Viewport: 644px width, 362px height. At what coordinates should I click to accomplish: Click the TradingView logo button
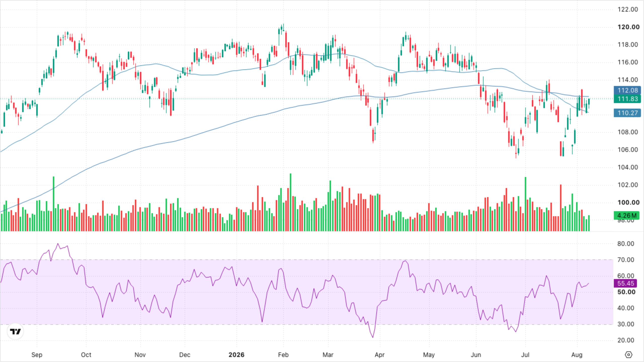pos(15,332)
